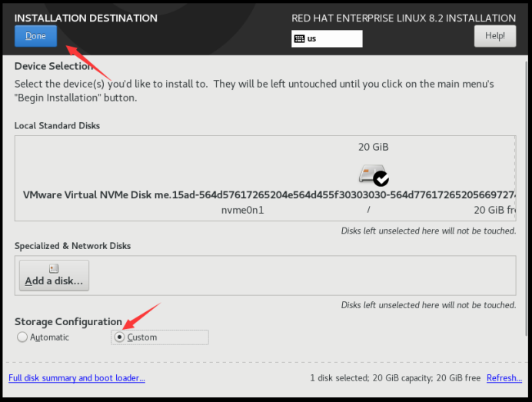The image size is (532, 402).
Task: Click the 1 disk selected status text
Action: [395, 378]
